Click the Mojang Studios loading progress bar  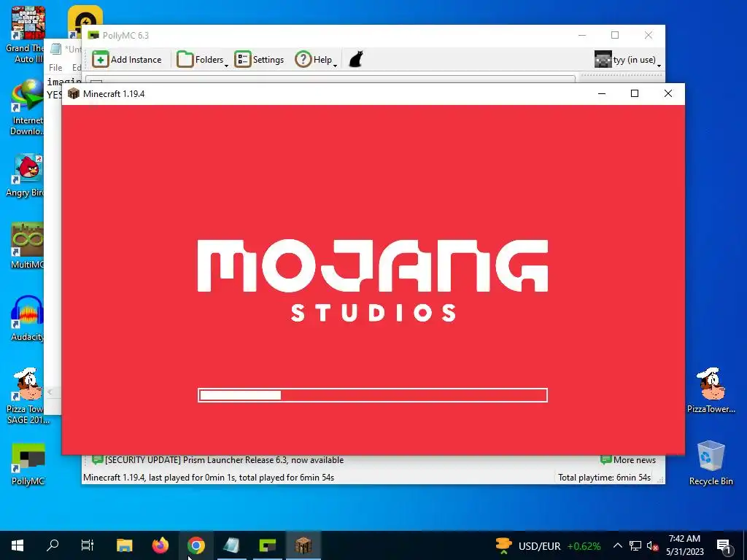(x=373, y=395)
